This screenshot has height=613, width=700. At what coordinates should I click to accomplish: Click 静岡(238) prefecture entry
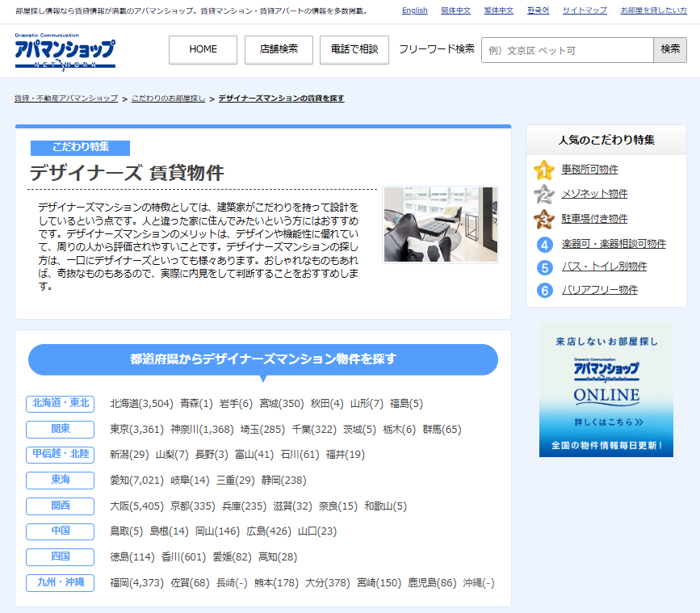(x=284, y=481)
